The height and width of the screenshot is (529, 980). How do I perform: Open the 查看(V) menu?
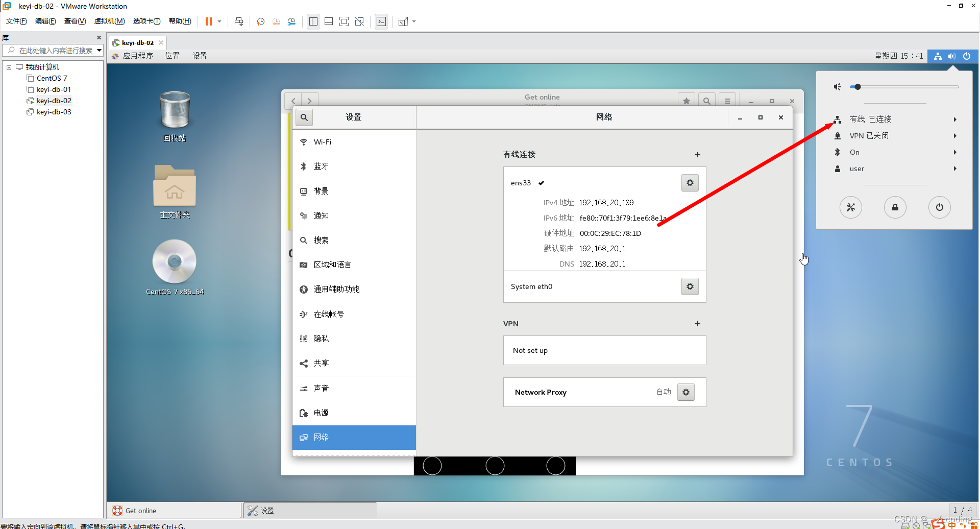coord(75,21)
